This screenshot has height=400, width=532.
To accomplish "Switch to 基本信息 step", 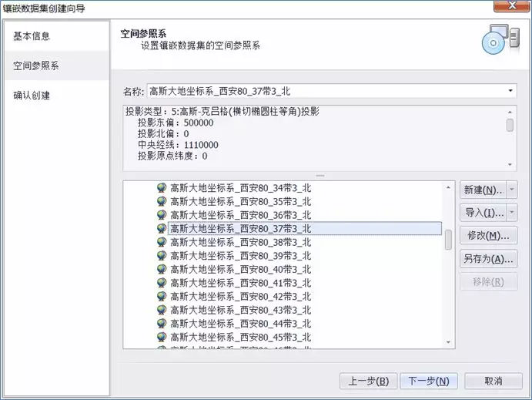I will click(x=32, y=36).
